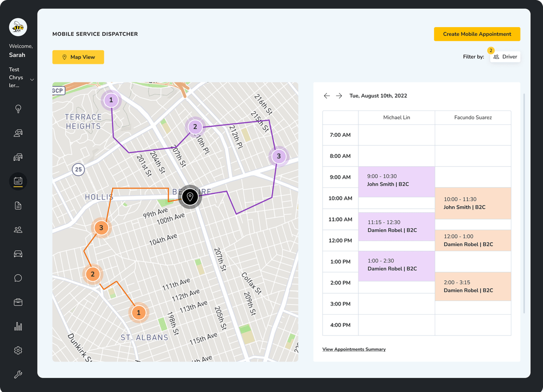Image resolution: width=543 pixels, height=392 pixels.
Task: Select the calendar appointments icon
Action: coord(18,181)
